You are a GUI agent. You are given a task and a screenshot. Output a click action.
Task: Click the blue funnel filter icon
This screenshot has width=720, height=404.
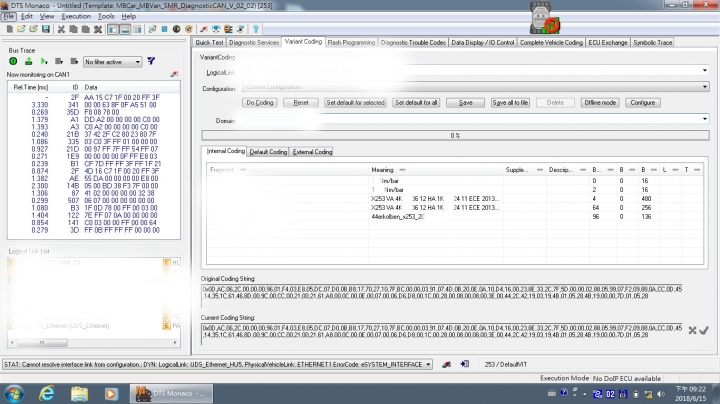pos(151,61)
